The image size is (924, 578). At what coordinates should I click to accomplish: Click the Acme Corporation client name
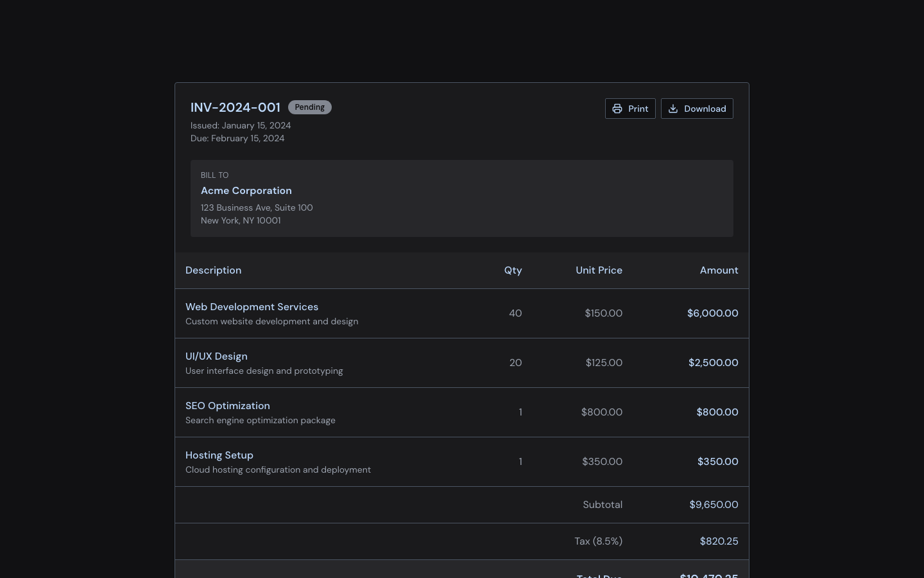click(246, 191)
